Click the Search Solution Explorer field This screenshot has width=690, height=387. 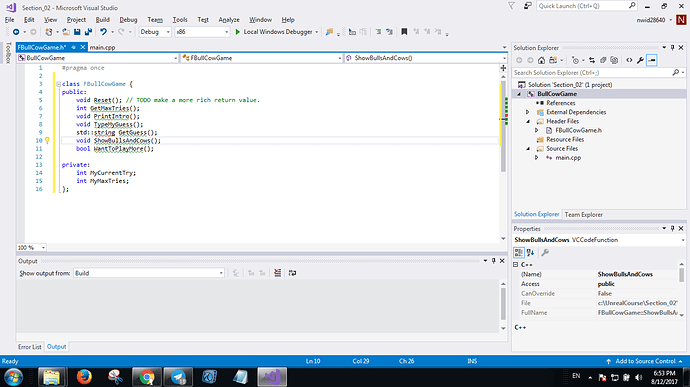pos(592,73)
